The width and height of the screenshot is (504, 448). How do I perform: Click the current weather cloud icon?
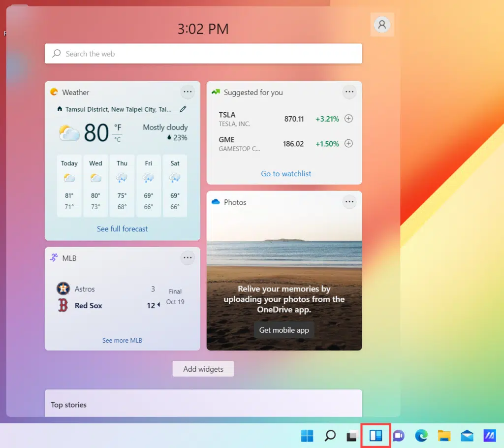click(69, 132)
